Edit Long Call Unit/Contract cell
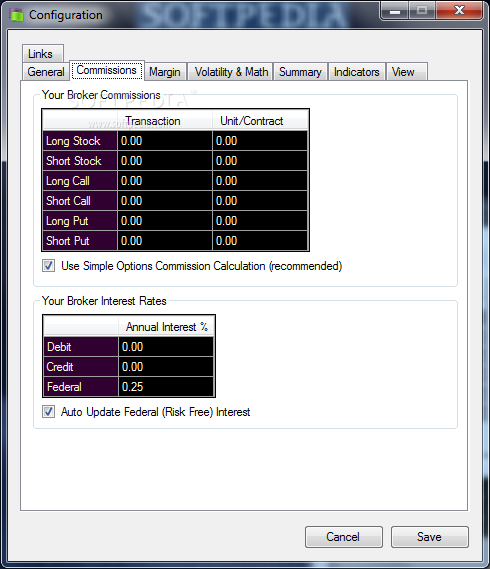This screenshot has width=490, height=569. click(x=260, y=181)
